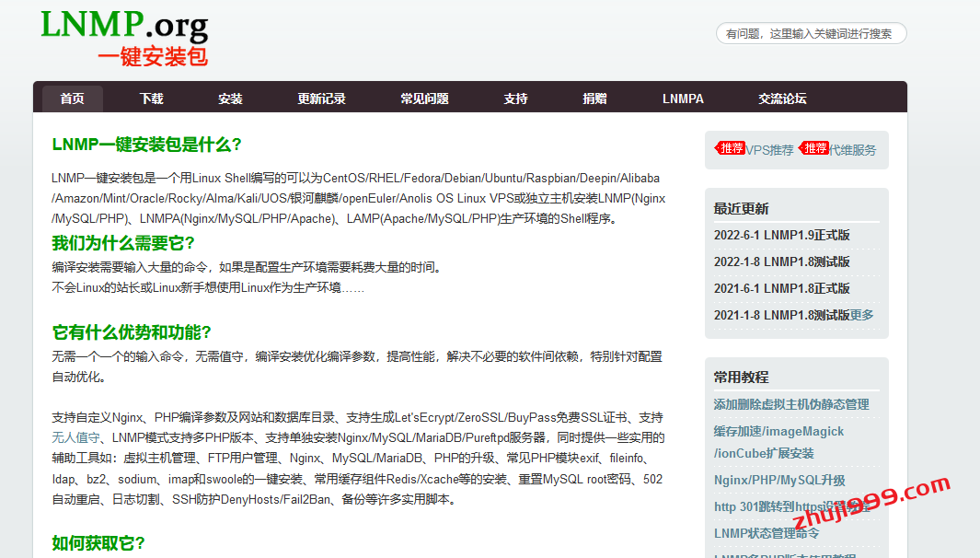
Task: Open the 安装 navigation item
Action: tap(230, 99)
